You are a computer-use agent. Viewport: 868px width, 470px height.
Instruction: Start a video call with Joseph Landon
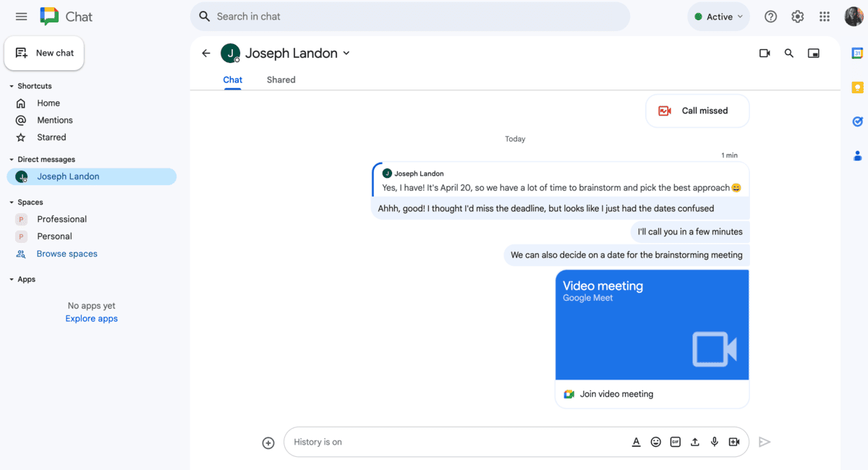click(x=765, y=53)
